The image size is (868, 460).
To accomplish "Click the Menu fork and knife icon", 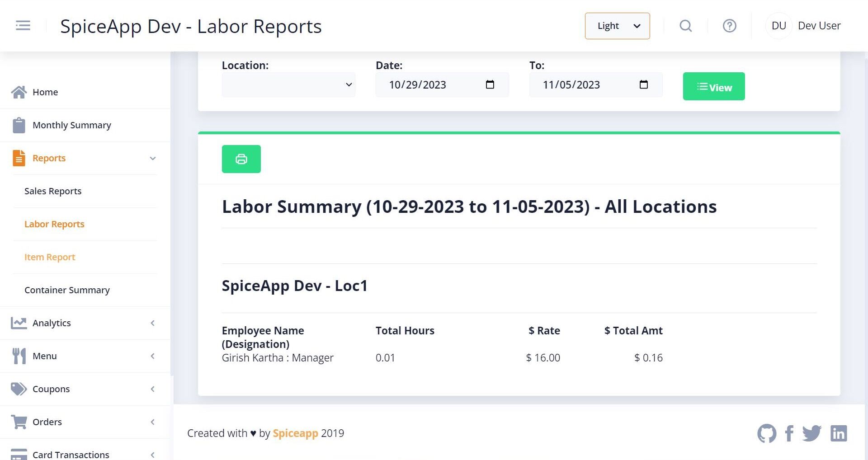I will [x=19, y=356].
